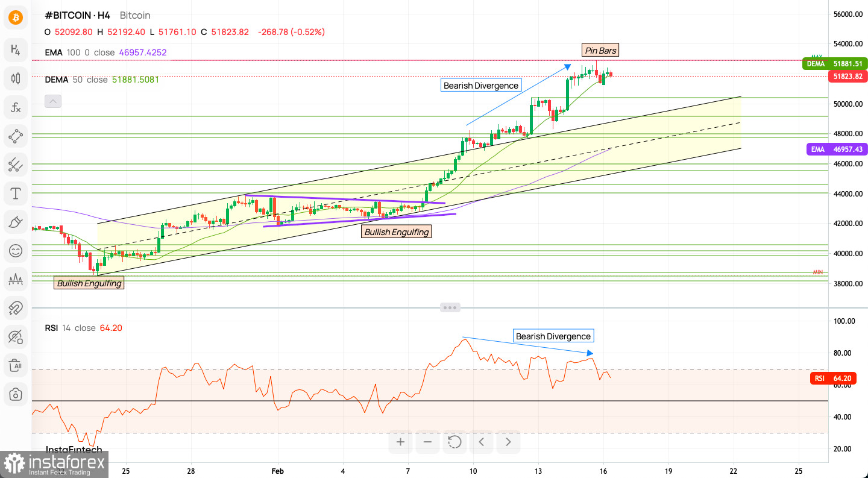Take a chart snapshot with camera icon
Viewport: 868px width, 478px height.
(16, 395)
